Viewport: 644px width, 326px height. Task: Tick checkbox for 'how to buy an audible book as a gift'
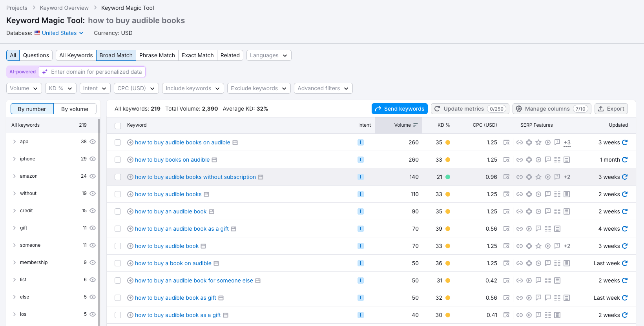pyautogui.click(x=118, y=229)
